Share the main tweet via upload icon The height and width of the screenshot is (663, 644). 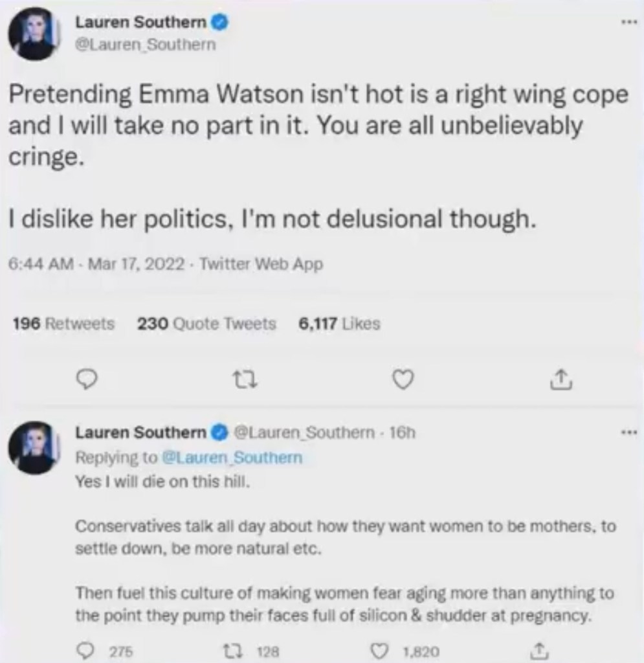(x=559, y=382)
